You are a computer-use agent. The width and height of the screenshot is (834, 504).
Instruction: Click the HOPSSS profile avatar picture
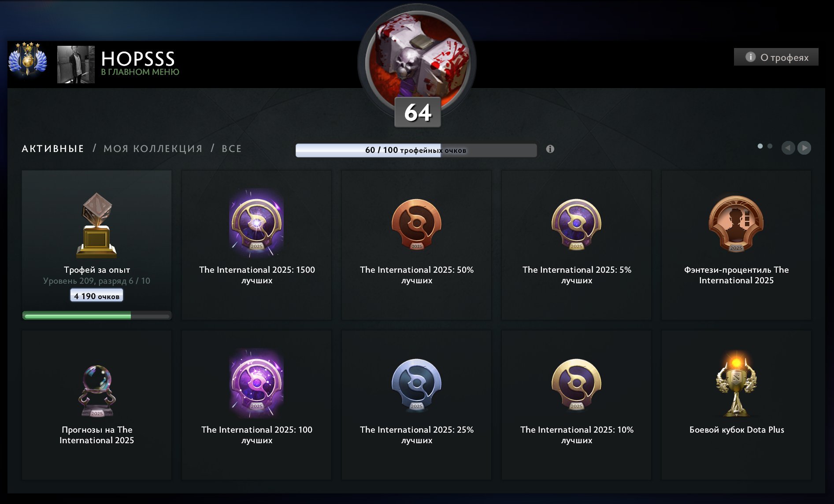pyautogui.click(x=76, y=64)
